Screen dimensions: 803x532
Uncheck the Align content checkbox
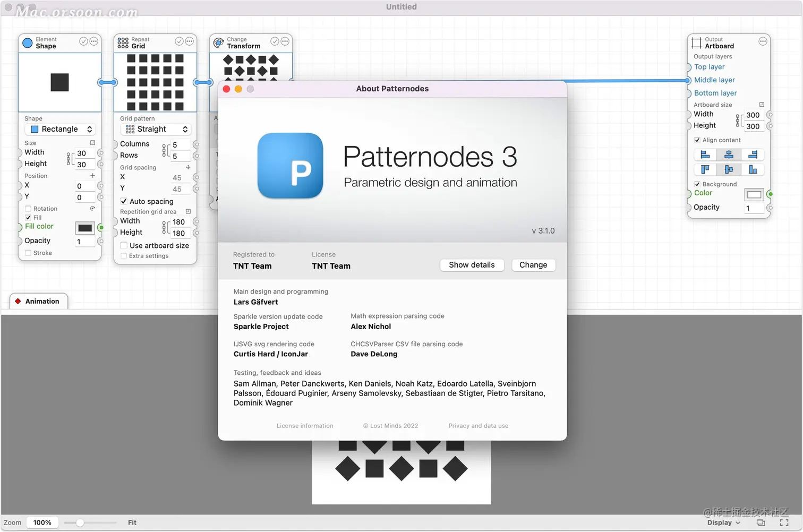click(x=697, y=140)
